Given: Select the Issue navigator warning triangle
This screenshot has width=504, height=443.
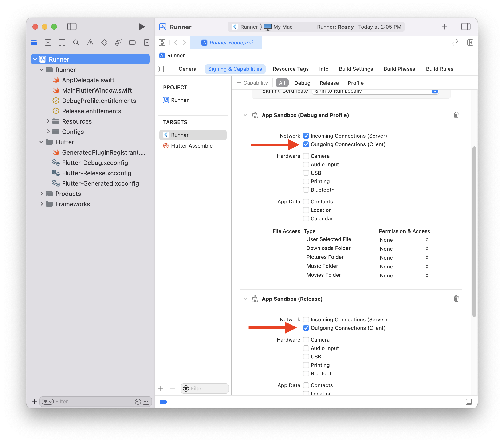Looking at the screenshot, I should click(90, 42).
